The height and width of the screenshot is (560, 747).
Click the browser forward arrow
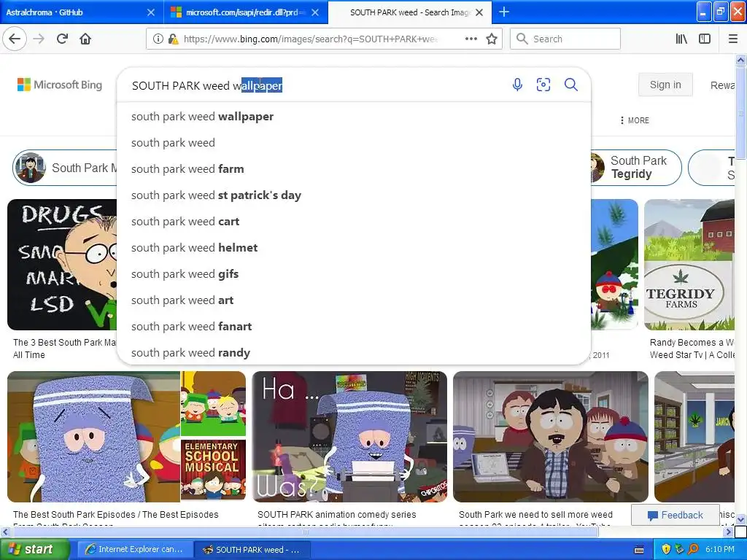coord(39,39)
